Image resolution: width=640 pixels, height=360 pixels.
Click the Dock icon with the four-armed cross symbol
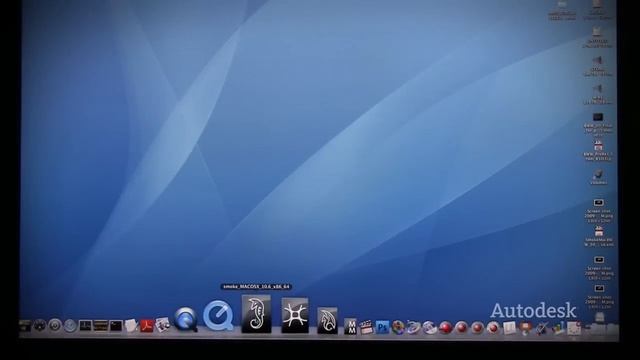click(x=295, y=315)
